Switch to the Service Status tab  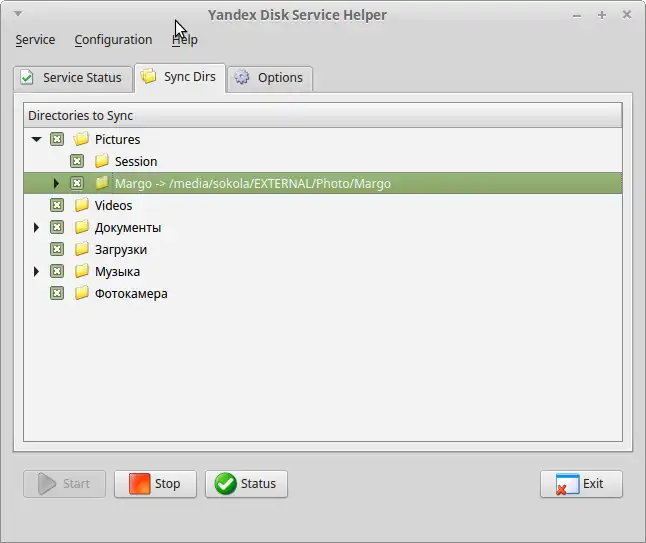(73, 78)
